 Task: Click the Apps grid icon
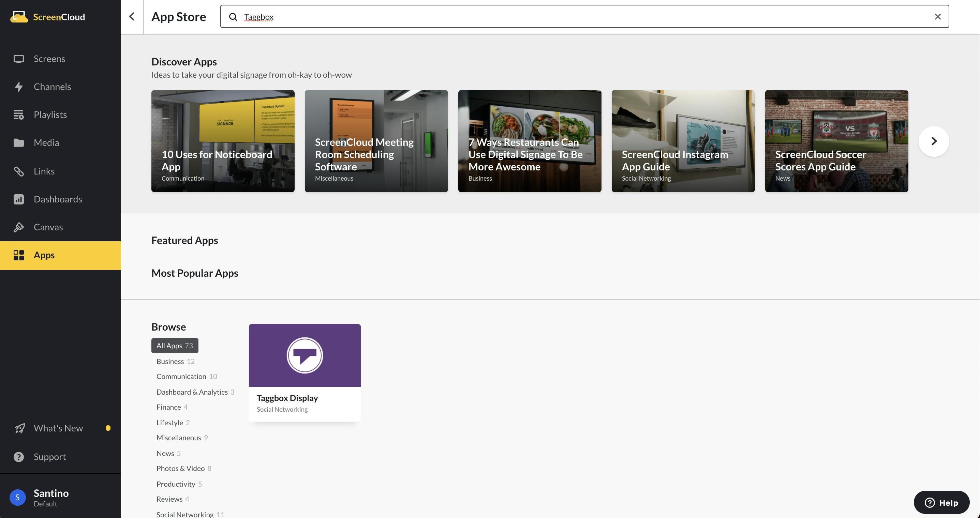[x=19, y=255]
